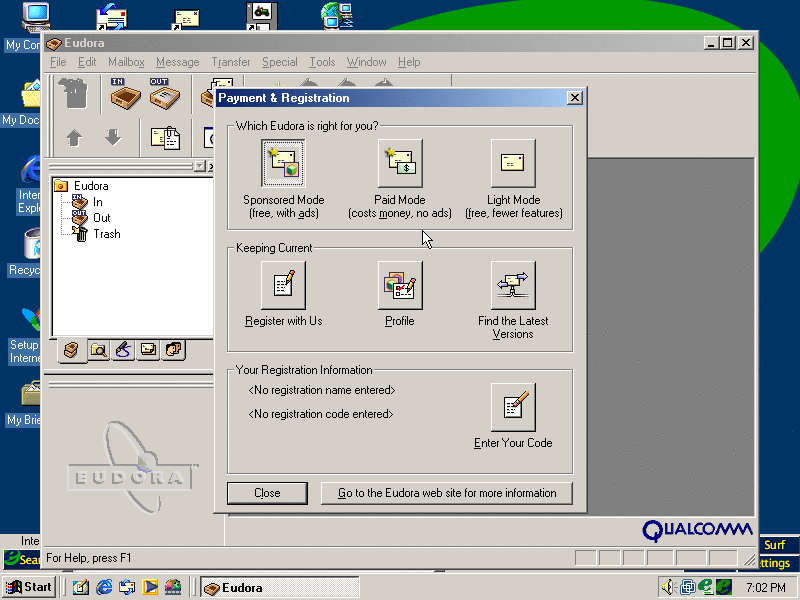
Task: Switch to the Signatures tab icon
Action: pyautogui.click(x=122, y=349)
